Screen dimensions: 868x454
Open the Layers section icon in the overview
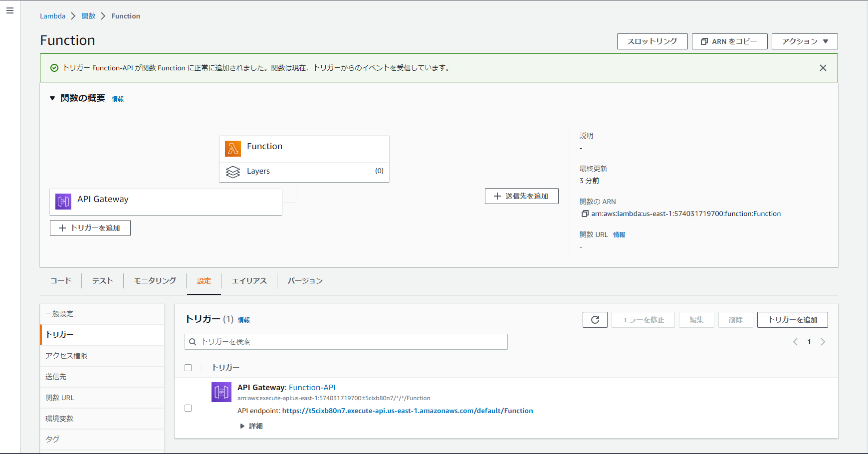tap(233, 172)
